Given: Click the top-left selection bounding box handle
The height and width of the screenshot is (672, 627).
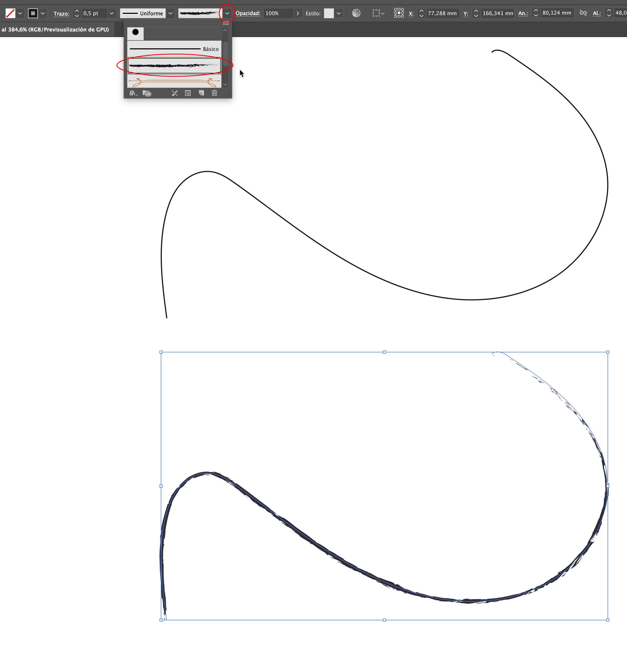Looking at the screenshot, I should pyautogui.click(x=161, y=352).
